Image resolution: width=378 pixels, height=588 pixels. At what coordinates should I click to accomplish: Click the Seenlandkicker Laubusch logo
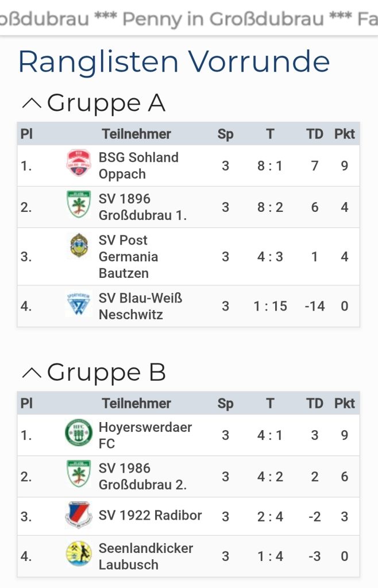pyautogui.click(x=78, y=554)
